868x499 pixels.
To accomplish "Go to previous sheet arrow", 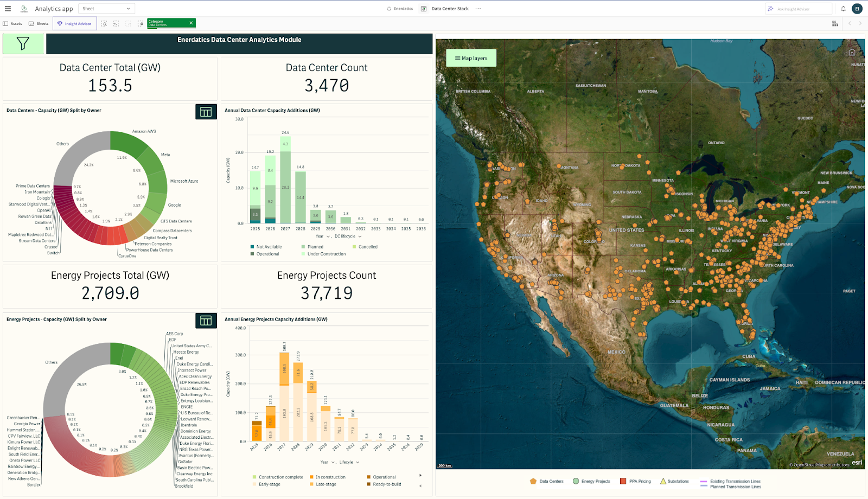I will [x=850, y=24].
